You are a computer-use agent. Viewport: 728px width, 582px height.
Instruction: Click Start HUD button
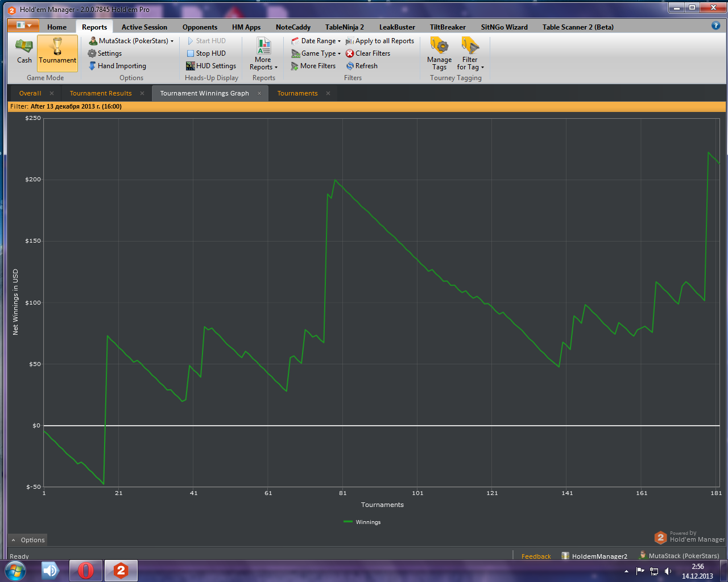coord(206,41)
